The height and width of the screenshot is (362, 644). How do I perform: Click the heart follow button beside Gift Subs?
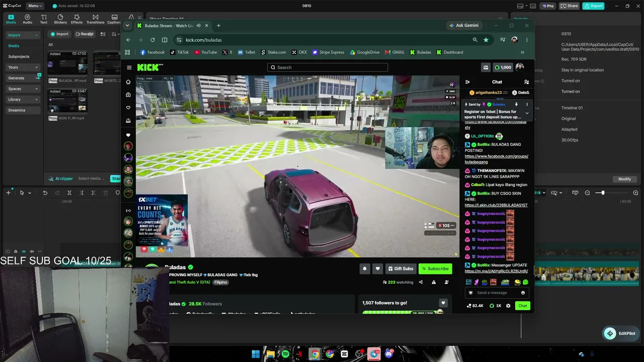[x=378, y=269]
